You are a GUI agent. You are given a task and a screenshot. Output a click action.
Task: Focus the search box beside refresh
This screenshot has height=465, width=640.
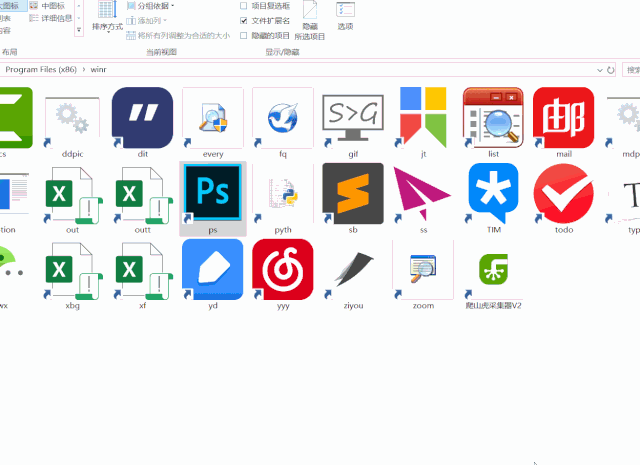(x=631, y=70)
